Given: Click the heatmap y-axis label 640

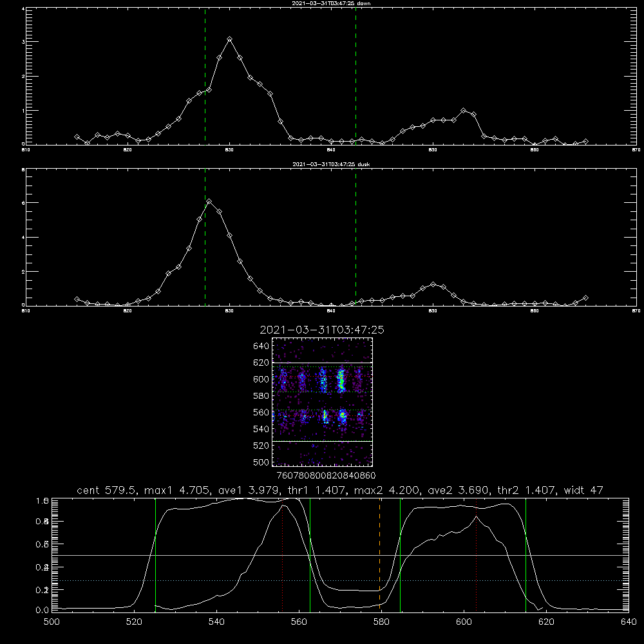Looking at the screenshot, I should click(261, 346).
